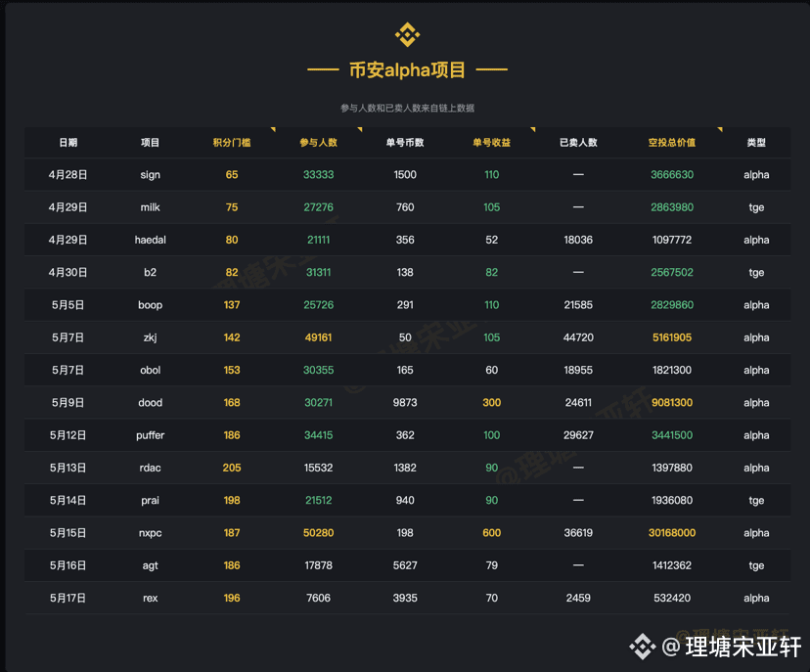Select the 空投总价值 column header
This screenshot has width=810, height=672.
(x=672, y=143)
